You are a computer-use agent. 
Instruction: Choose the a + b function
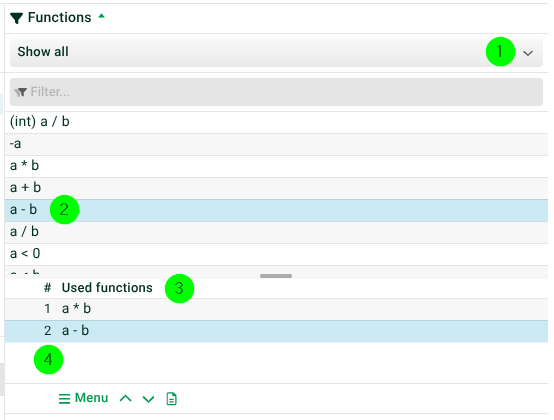point(276,188)
